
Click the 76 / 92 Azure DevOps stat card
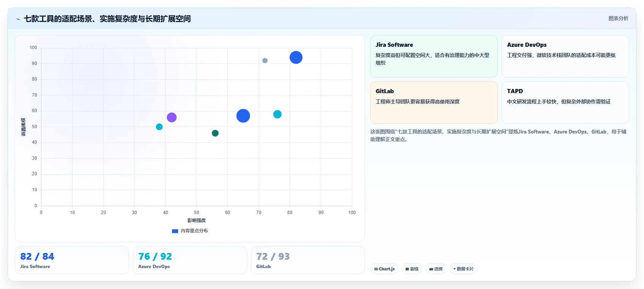(190, 260)
